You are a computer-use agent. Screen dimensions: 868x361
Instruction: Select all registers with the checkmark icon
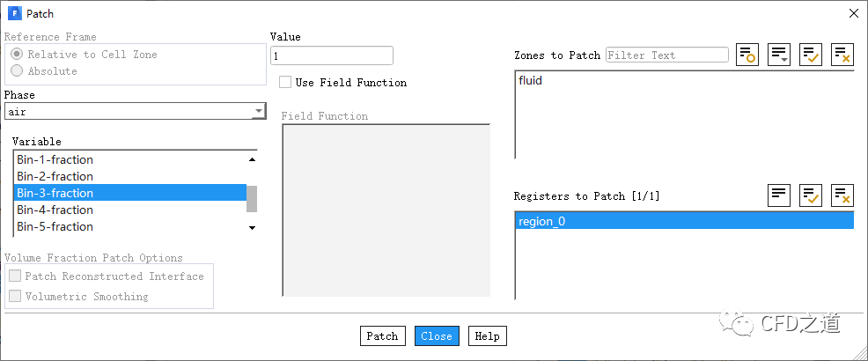click(811, 195)
